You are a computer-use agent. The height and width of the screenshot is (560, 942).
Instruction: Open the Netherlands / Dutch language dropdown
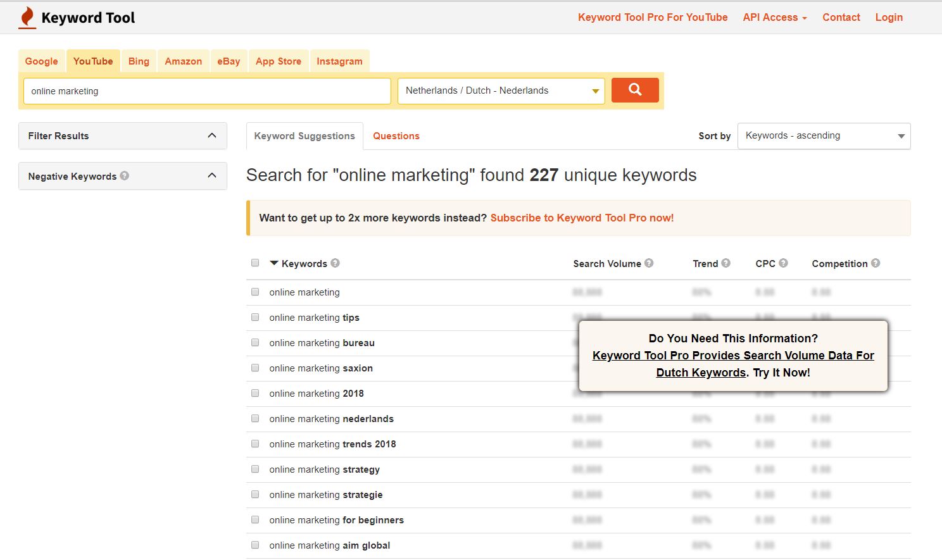coord(501,90)
